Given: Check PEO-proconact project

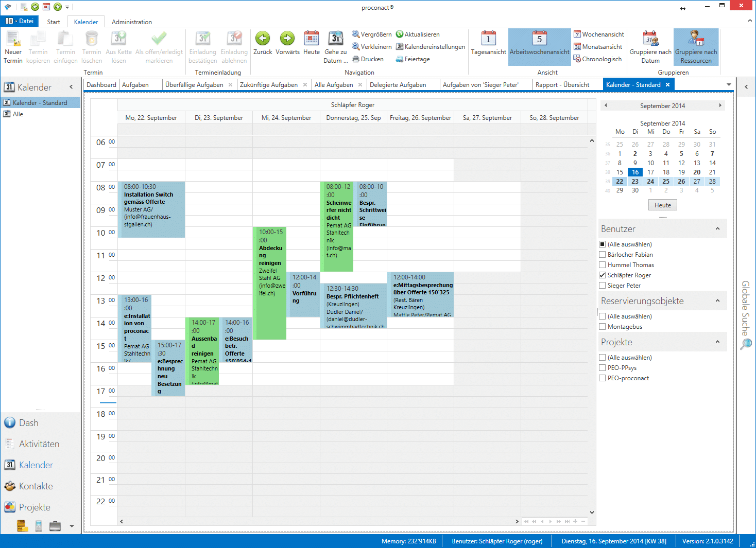Looking at the screenshot, I should (x=602, y=378).
